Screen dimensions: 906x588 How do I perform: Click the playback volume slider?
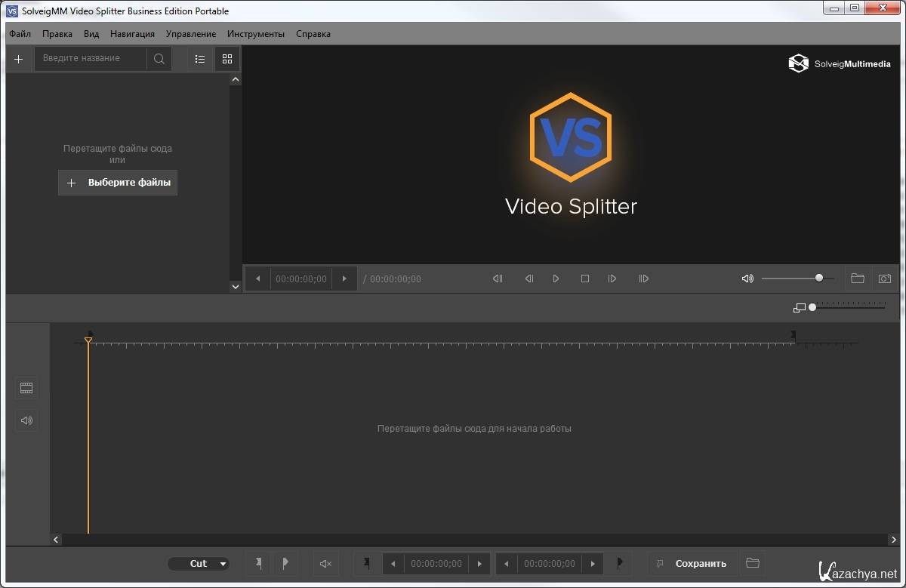(797, 279)
